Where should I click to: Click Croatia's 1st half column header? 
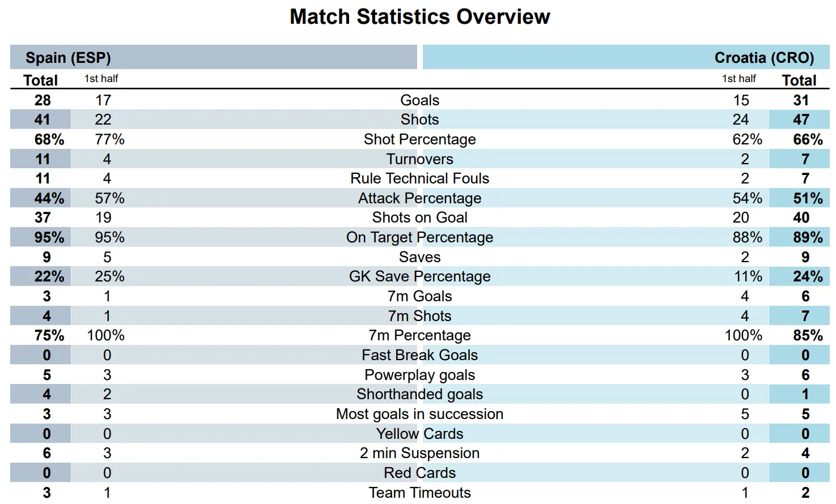(x=739, y=79)
